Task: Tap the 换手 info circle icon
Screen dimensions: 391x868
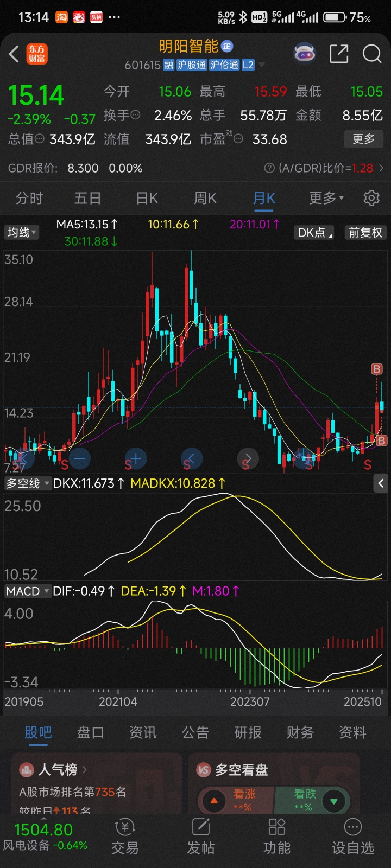Action: 136,115
